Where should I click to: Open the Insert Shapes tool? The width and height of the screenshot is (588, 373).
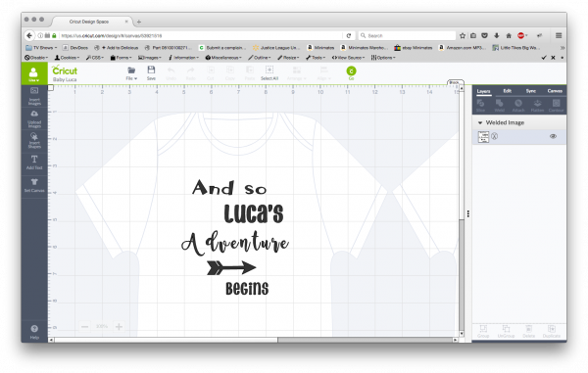34,140
